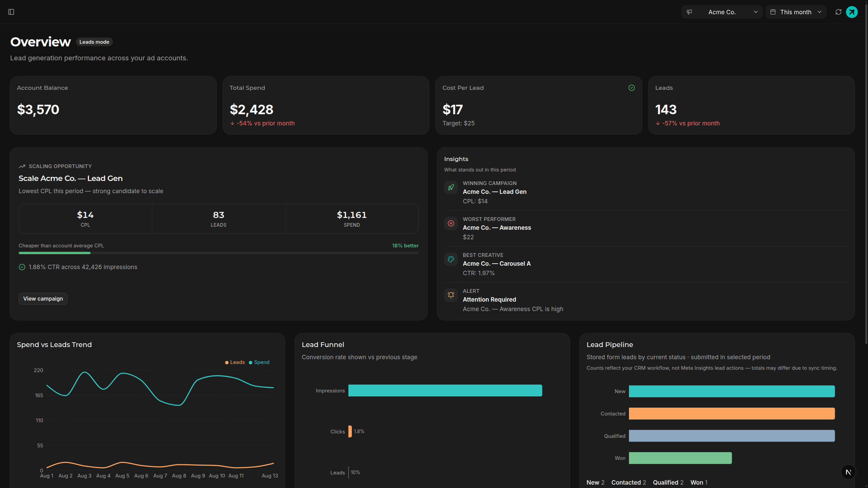Click the Won pipeline green bar

[x=680, y=458]
